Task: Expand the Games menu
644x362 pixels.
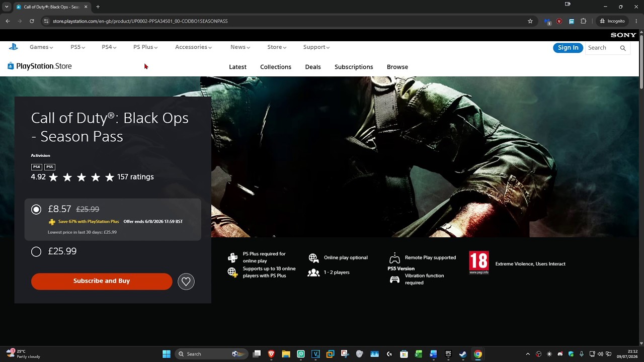Action: pos(41,47)
